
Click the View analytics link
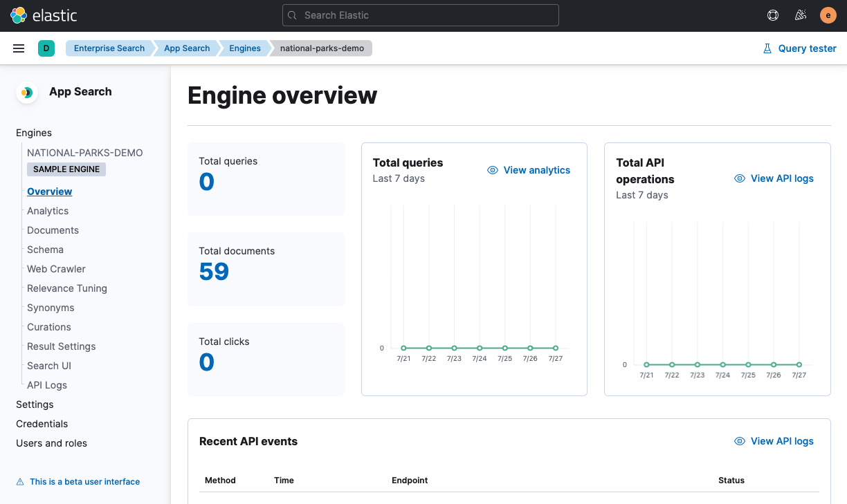click(x=537, y=169)
